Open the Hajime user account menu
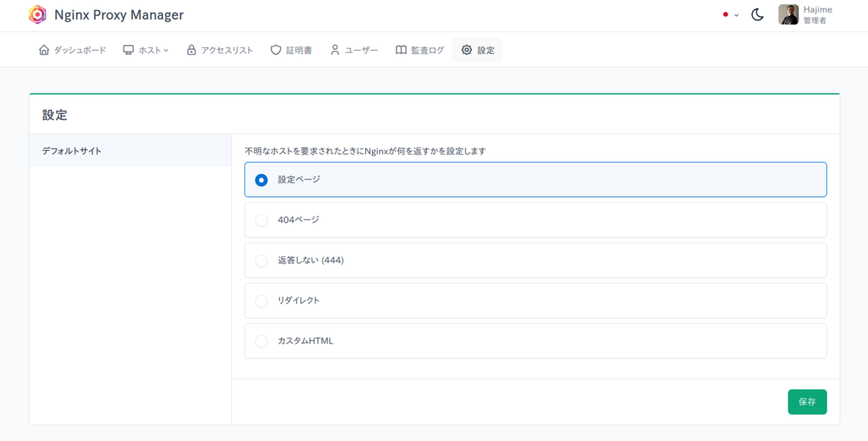 click(817, 15)
